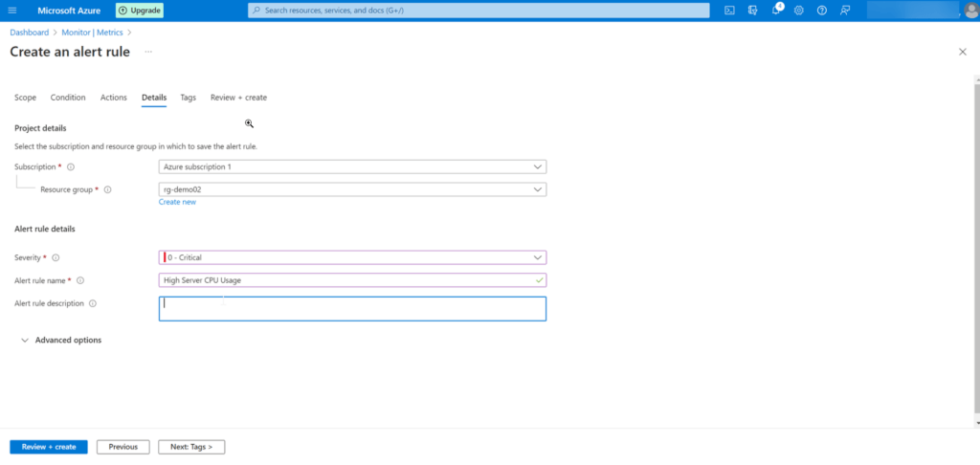Open the Resource group dropdown
980x465 pixels.
coord(352,189)
